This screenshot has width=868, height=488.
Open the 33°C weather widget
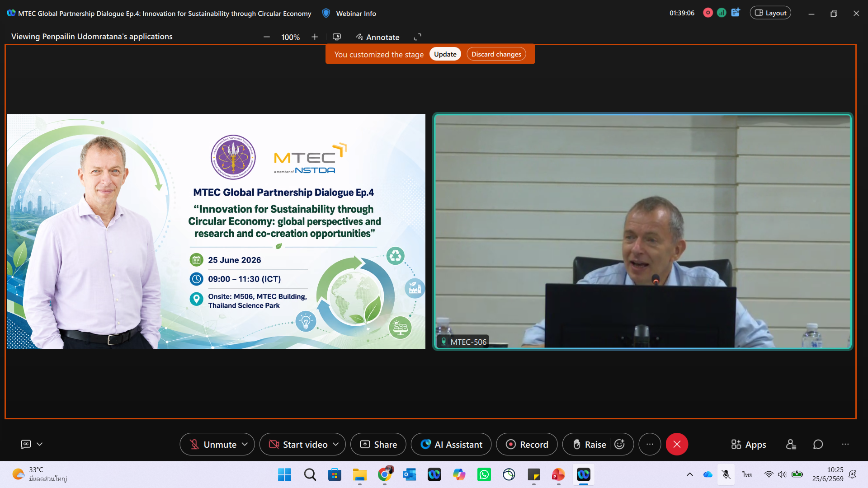(40, 474)
